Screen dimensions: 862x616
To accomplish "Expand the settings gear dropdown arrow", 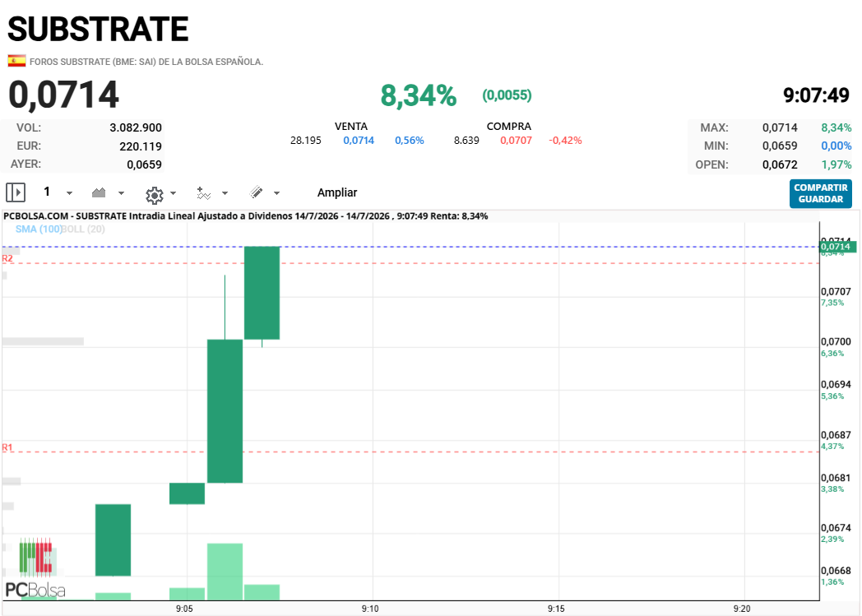I will (x=174, y=193).
